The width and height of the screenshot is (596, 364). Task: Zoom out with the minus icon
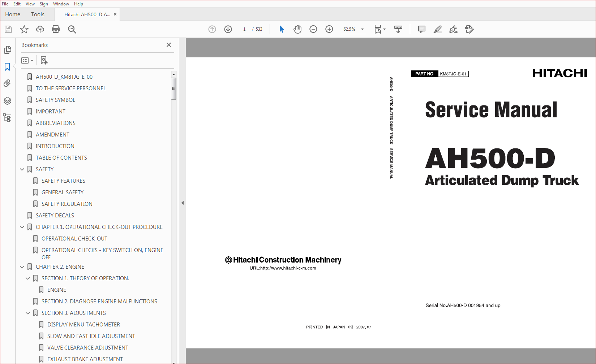pos(313,29)
